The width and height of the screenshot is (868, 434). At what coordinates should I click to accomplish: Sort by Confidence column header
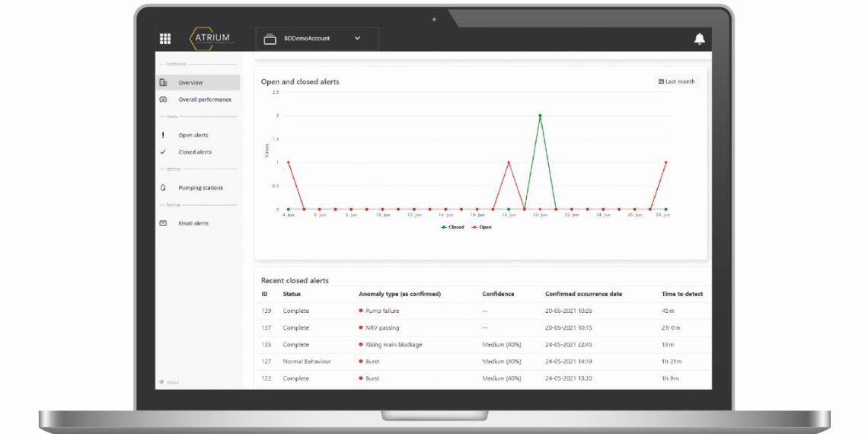click(498, 294)
